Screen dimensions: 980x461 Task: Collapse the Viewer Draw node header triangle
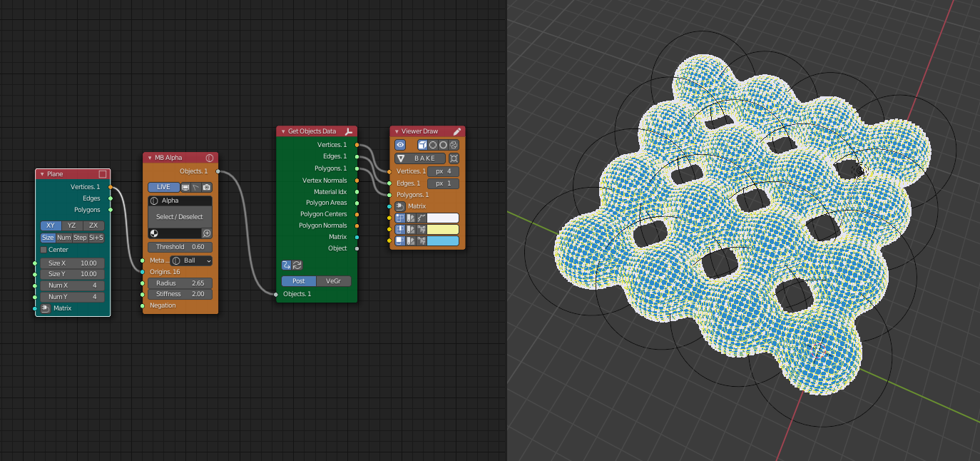click(x=396, y=131)
